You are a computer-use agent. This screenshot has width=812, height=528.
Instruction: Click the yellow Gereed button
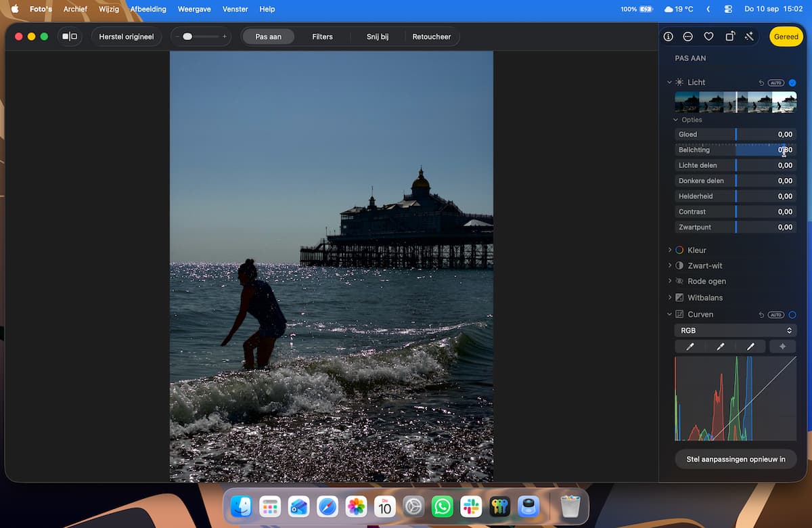(x=786, y=37)
